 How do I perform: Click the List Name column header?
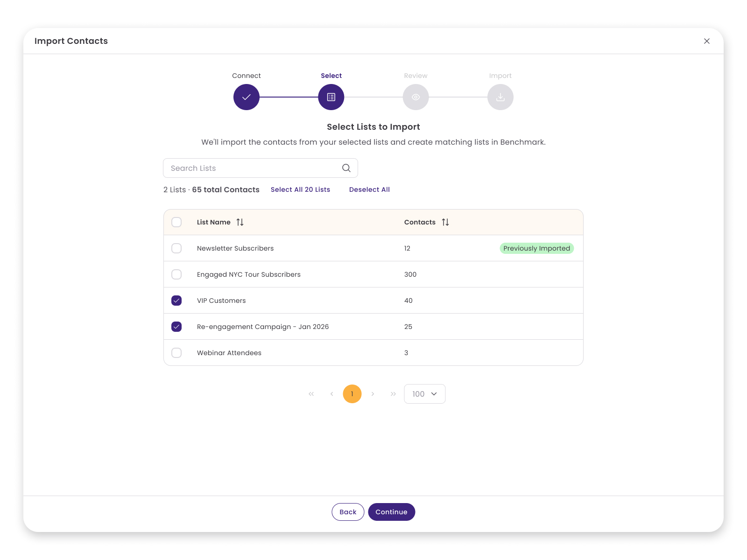[x=214, y=222]
